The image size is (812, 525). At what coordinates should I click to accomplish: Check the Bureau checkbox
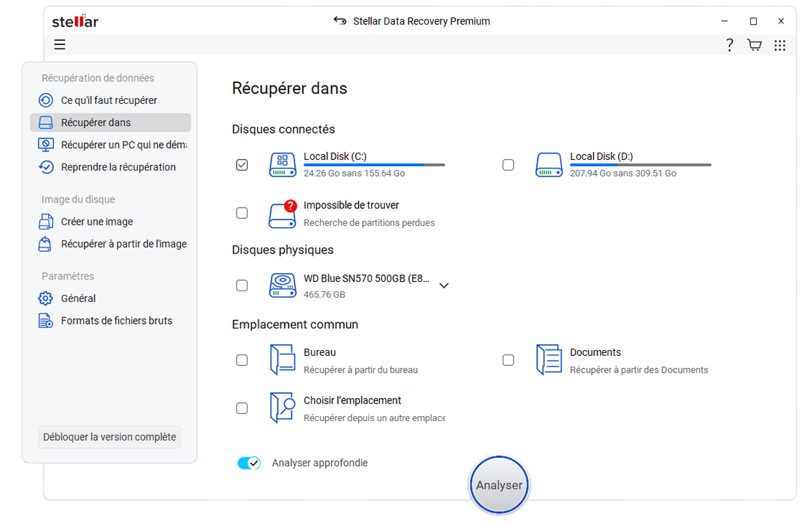[242, 360]
